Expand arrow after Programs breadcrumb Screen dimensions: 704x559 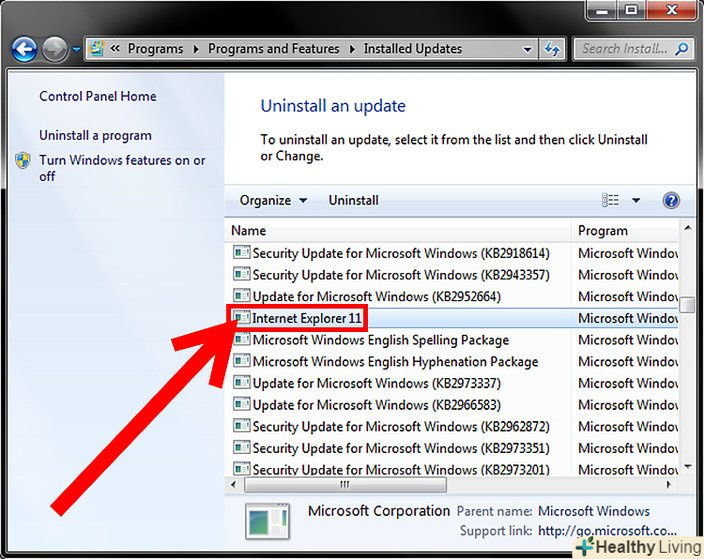pyautogui.click(x=196, y=49)
